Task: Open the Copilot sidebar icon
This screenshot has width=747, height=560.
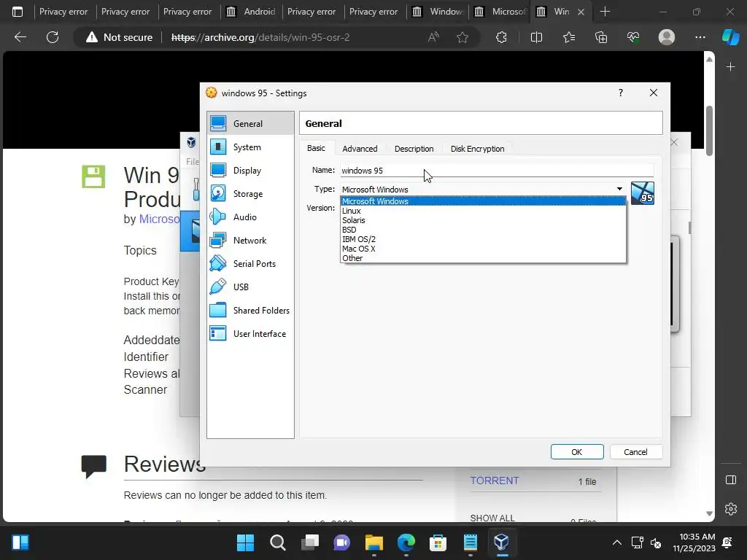Action: pyautogui.click(x=730, y=37)
